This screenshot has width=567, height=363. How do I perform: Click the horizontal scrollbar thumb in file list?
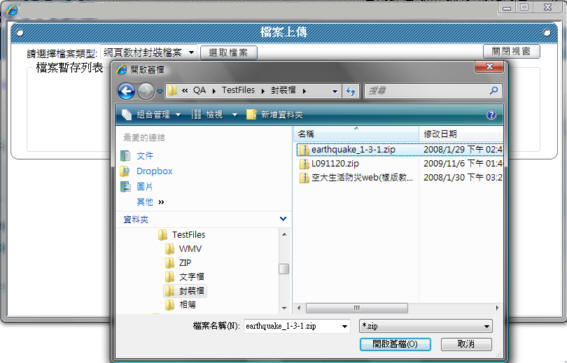coord(357,308)
